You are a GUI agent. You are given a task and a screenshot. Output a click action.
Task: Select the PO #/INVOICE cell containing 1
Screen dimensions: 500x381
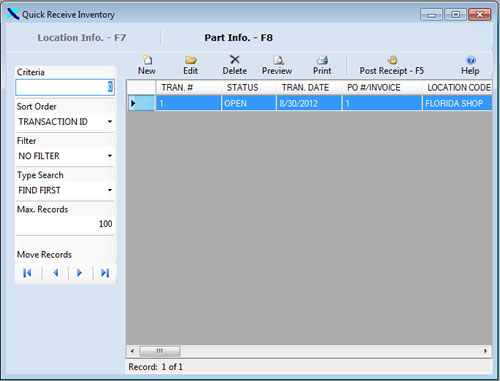click(382, 103)
